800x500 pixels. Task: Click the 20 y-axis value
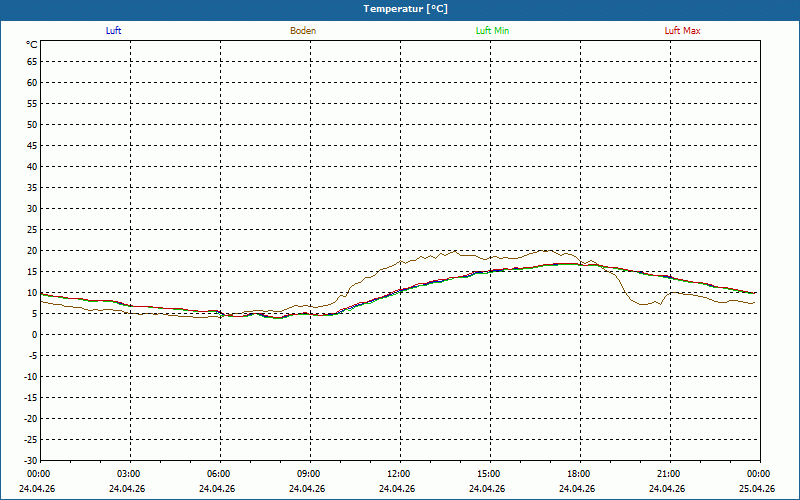click(x=32, y=251)
